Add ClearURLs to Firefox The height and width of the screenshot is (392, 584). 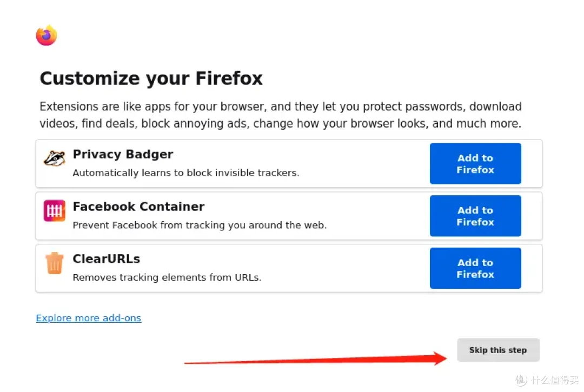click(x=475, y=268)
